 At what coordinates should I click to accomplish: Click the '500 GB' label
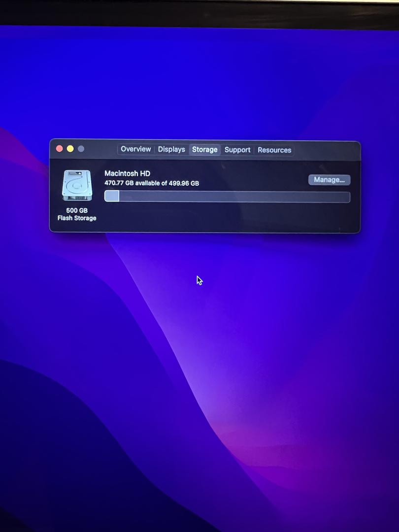pos(77,210)
